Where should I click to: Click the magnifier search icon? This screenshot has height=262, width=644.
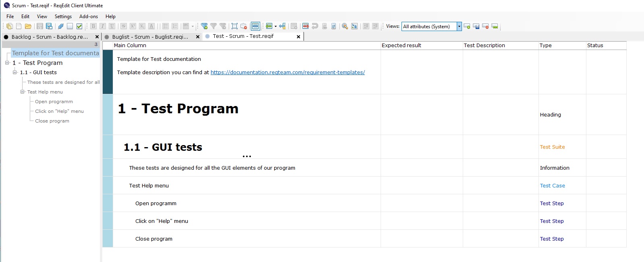[x=345, y=26]
